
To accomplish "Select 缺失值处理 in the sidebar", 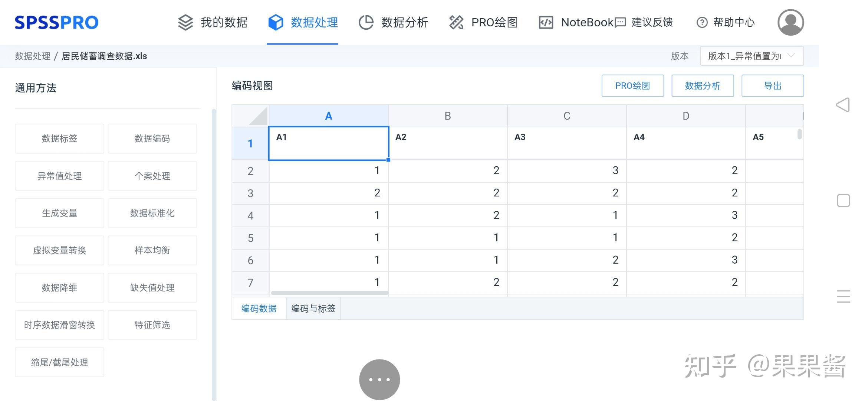I will (x=152, y=287).
